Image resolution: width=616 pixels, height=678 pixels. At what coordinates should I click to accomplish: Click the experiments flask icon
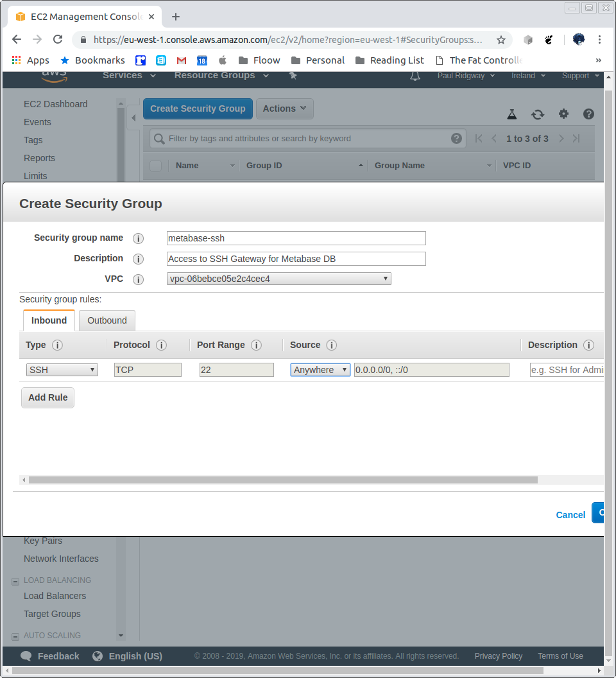(x=512, y=114)
